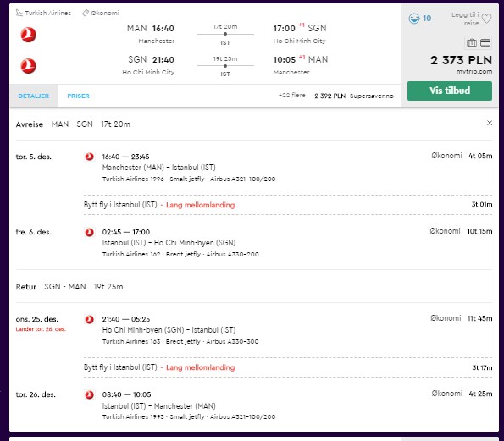Image resolution: width=504 pixels, height=441 pixels.
Task: Click the mytrip.com provider label
Action: pyautogui.click(x=474, y=72)
